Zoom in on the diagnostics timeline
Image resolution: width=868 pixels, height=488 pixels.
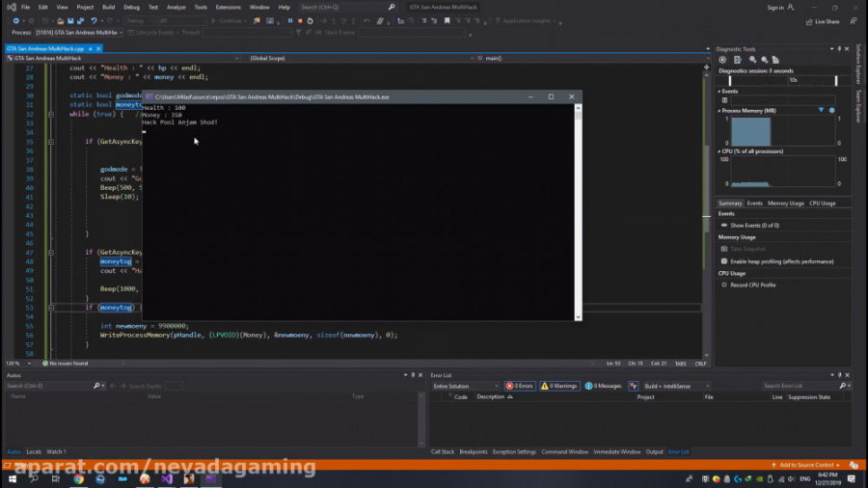(x=752, y=60)
